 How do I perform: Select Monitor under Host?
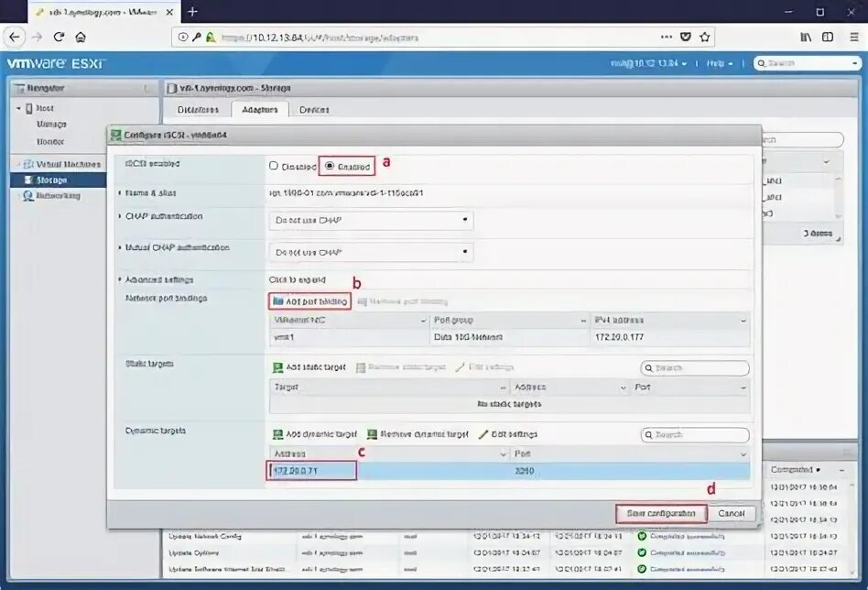point(50,142)
